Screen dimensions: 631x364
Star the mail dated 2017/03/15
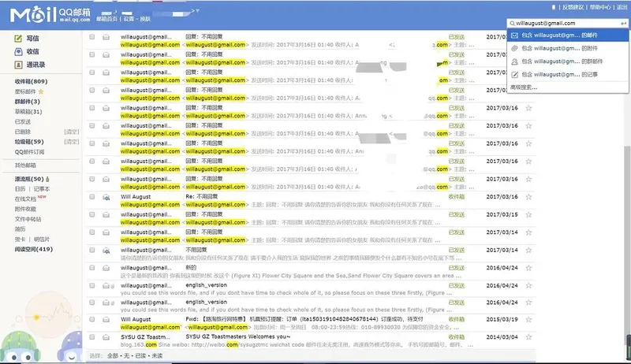tap(528, 214)
